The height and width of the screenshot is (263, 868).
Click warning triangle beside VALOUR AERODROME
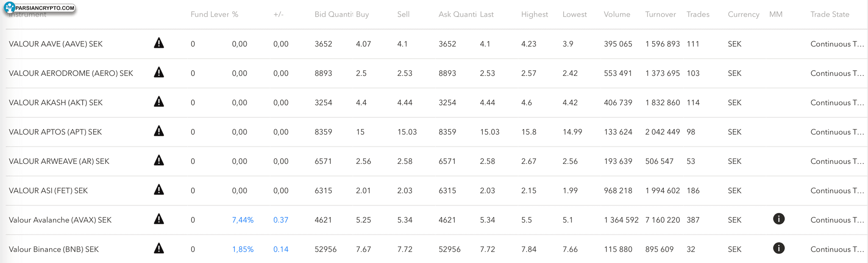point(159,72)
